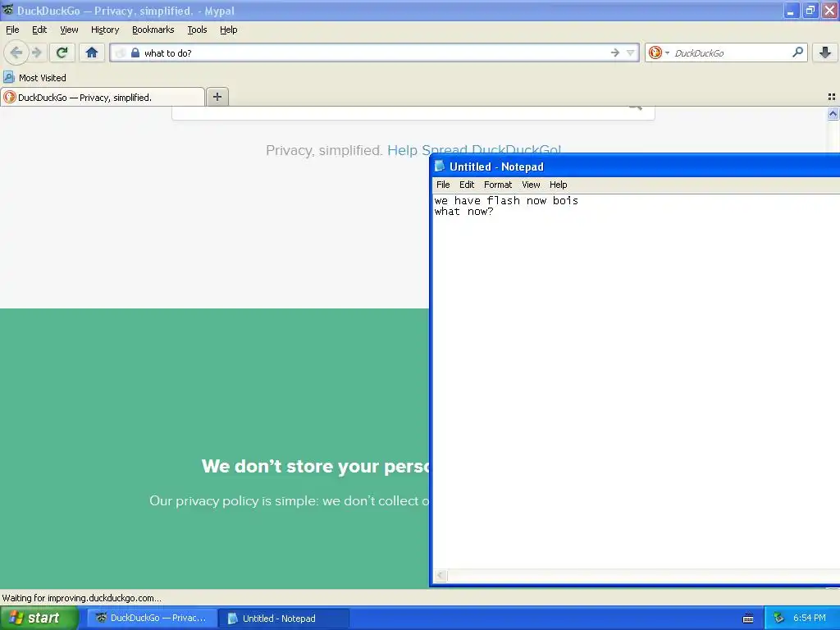Open the Tools menu
The width and height of the screenshot is (840, 630).
click(x=197, y=30)
